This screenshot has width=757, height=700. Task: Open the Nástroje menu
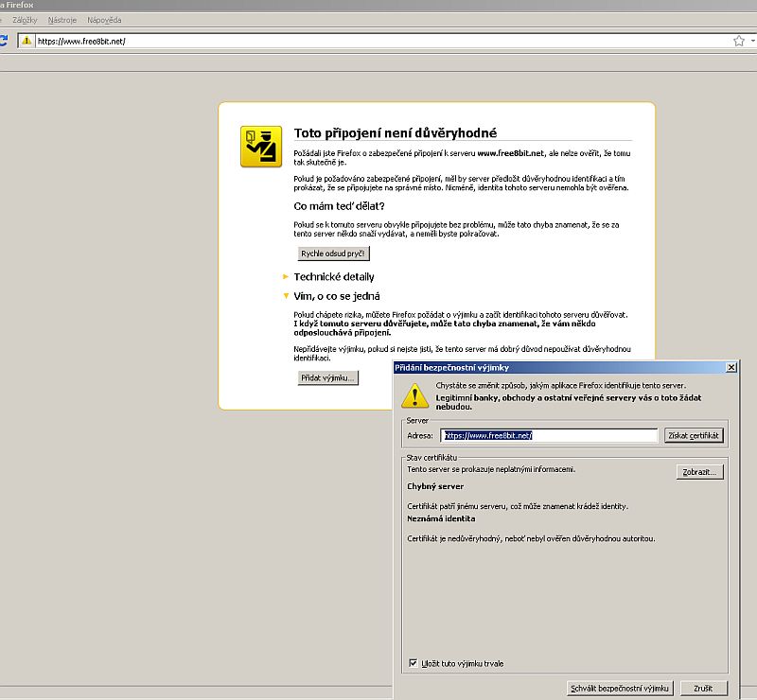click(62, 20)
